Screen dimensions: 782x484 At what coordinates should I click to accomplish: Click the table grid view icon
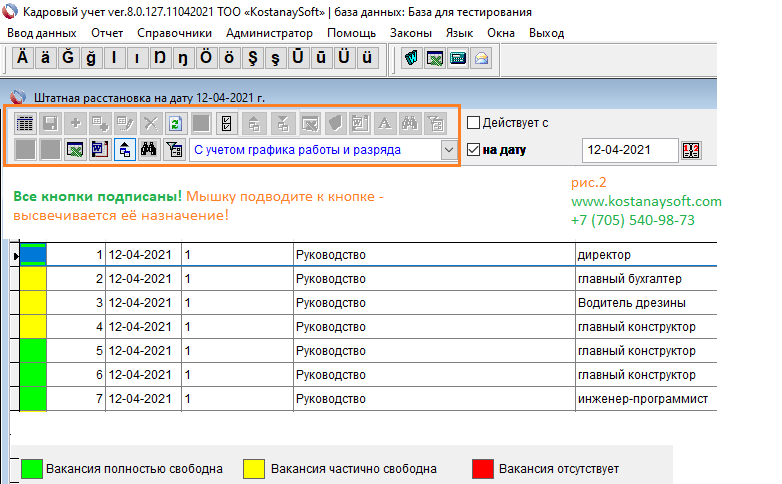pos(25,123)
